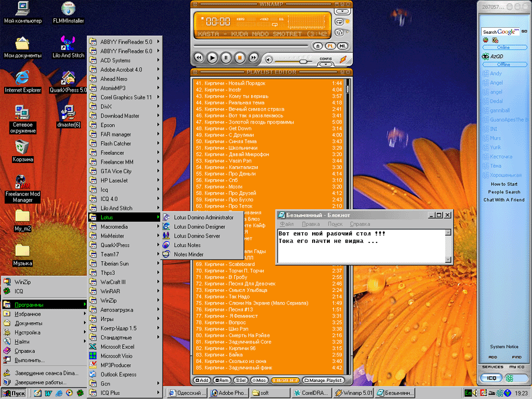Open Notes Minder from Lotus submenu

coord(202,254)
